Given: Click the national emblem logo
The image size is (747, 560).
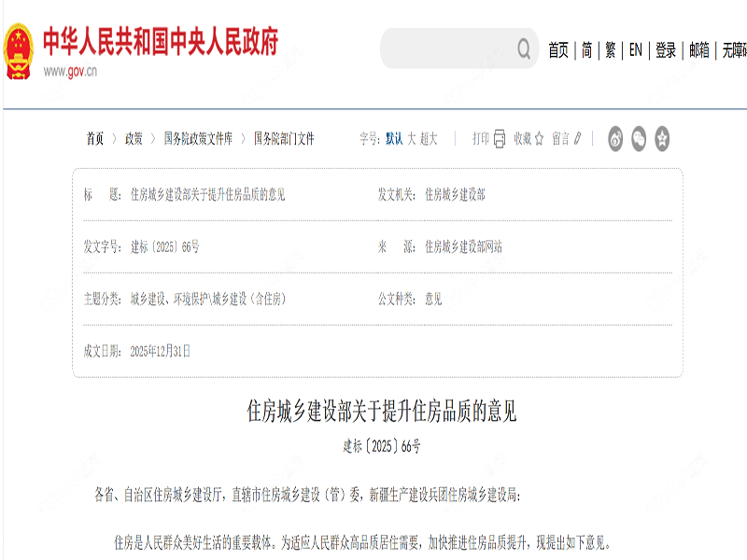Looking at the screenshot, I should (18, 51).
